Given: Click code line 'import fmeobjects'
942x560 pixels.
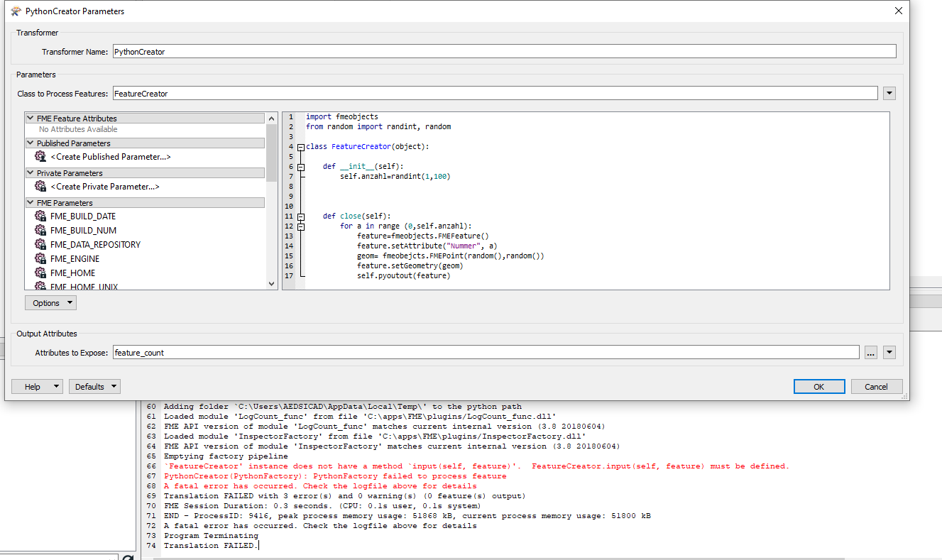Looking at the screenshot, I should [342, 116].
